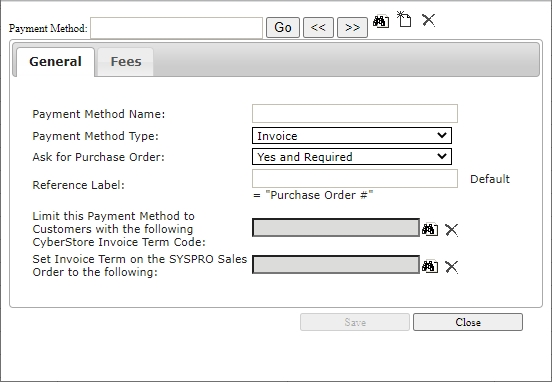Open the Ask for Purchase Order dropdown
The image size is (552, 382).
pos(352,157)
